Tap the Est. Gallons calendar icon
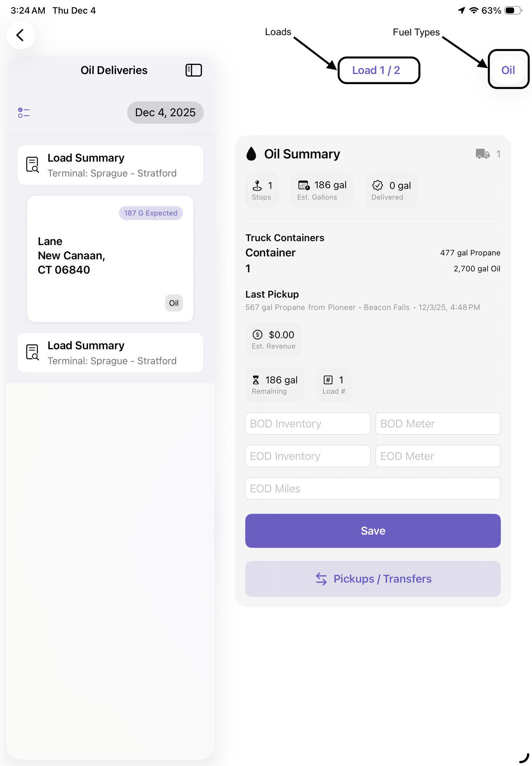The width and height of the screenshot is (532, 766). (304, 185)
